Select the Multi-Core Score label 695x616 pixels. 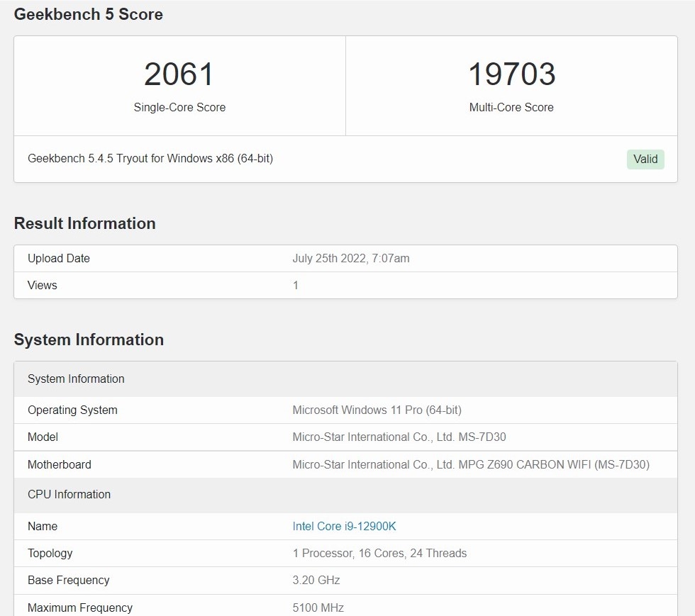[511, 108]
